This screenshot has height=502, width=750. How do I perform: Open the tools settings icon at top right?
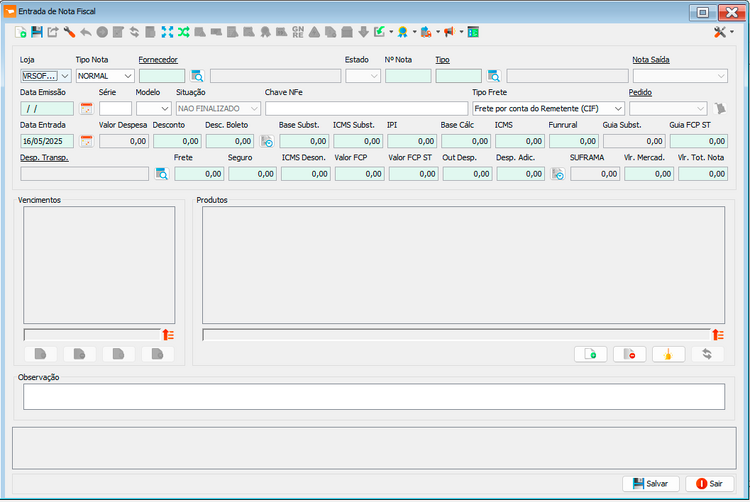tap(720, 33)
